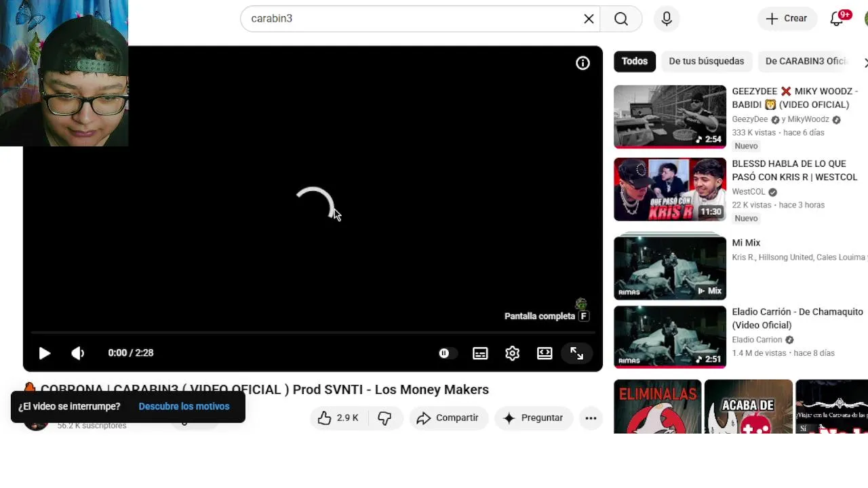Open the Crear menu

coord(787,19)
